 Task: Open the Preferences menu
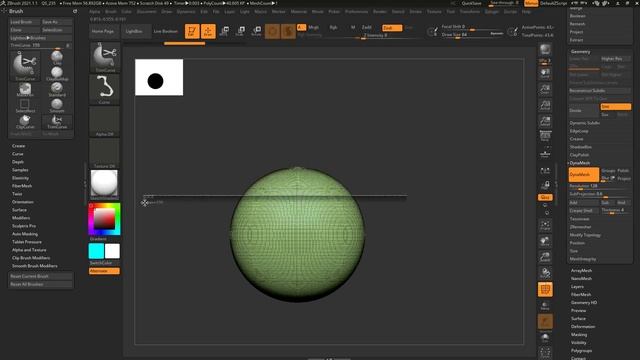(x=356, y=12)
